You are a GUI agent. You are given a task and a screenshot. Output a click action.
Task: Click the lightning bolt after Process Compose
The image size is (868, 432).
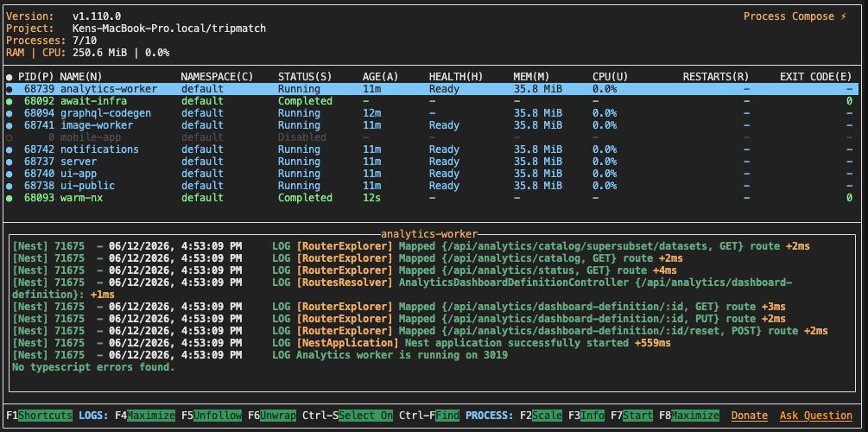click(x=843, y=16)
